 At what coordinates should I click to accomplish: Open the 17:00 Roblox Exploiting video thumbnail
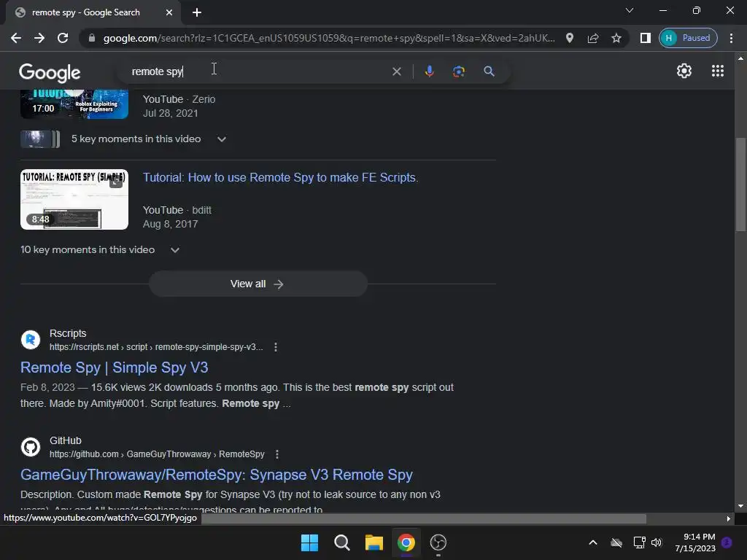click(74, 104)
